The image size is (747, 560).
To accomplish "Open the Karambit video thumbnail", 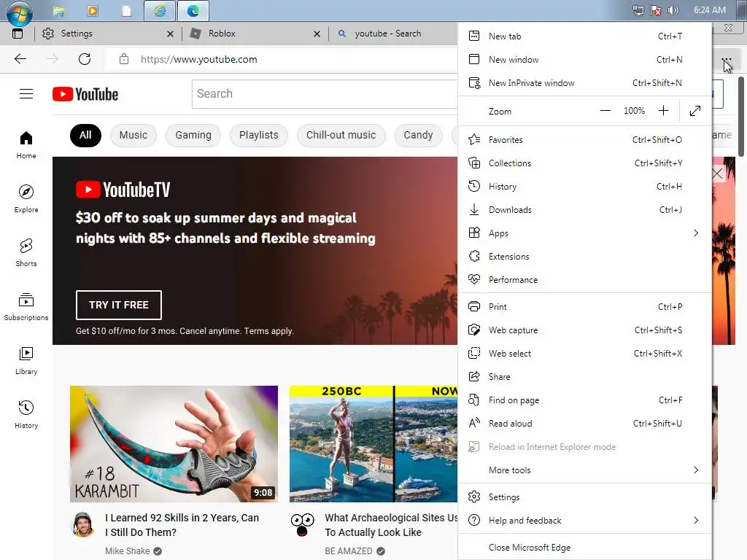I will point(174,444).
